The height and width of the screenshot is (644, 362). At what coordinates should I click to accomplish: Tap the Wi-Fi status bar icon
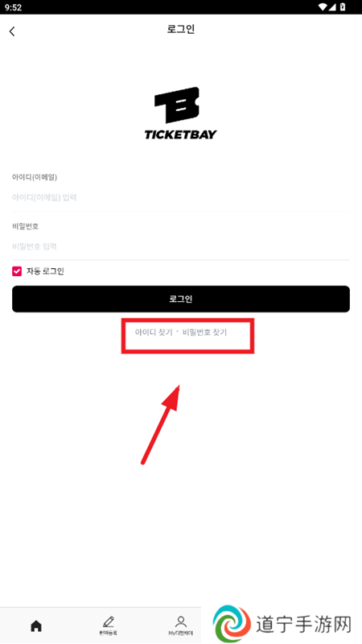pyautogui.click(x=323, y=7)
